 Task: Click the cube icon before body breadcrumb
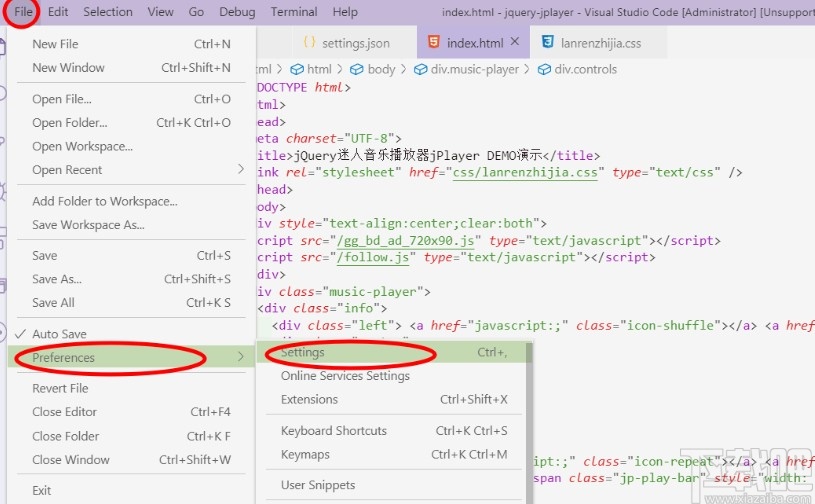pos(357,70)
